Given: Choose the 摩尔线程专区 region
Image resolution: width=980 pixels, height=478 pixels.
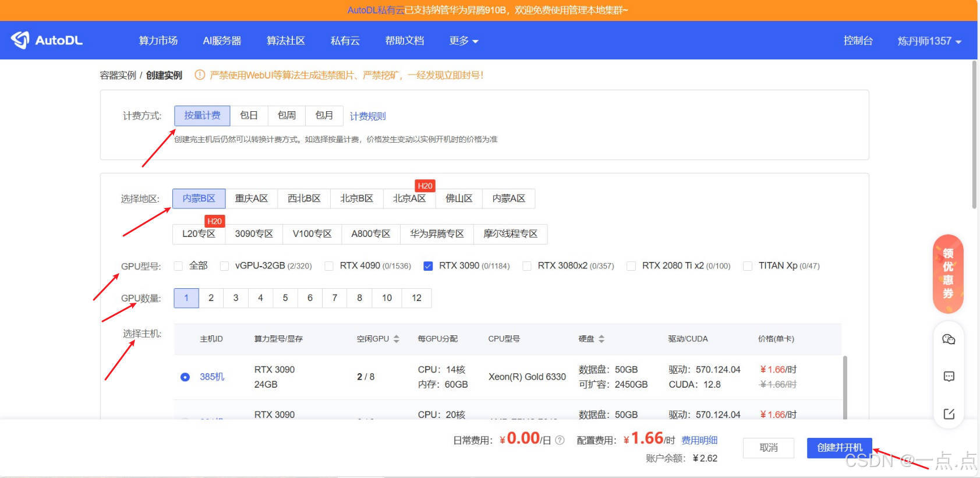Looking at the screenshot, I should [511, 234].
